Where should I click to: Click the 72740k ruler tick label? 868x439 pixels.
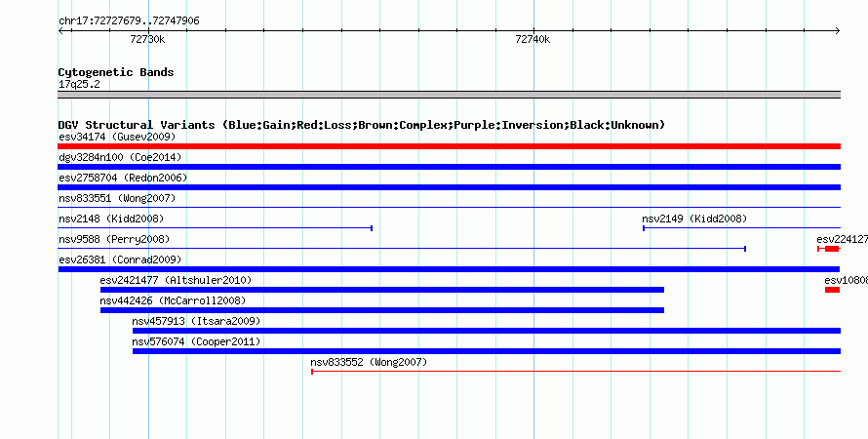tap(533, 39)
